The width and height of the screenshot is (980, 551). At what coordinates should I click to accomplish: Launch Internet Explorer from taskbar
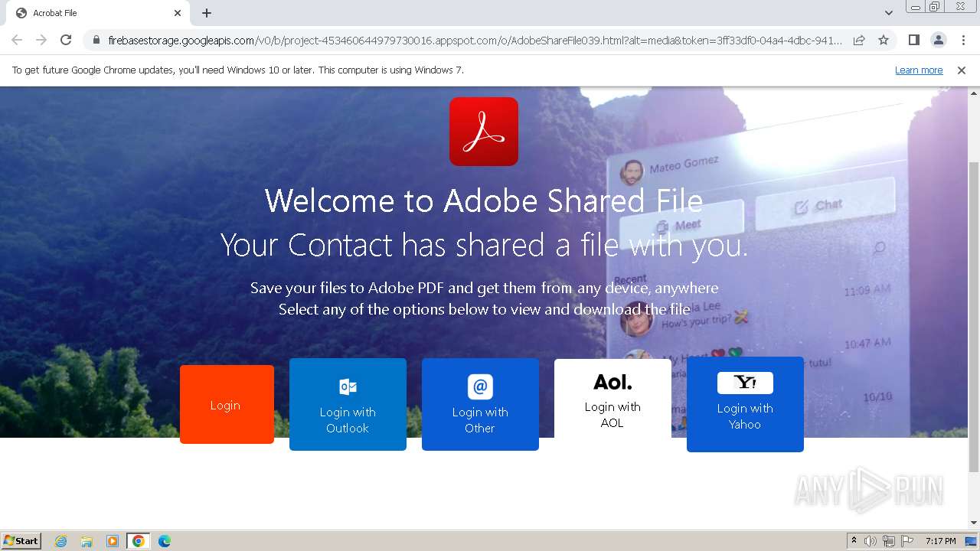click(x=61, y=541)
